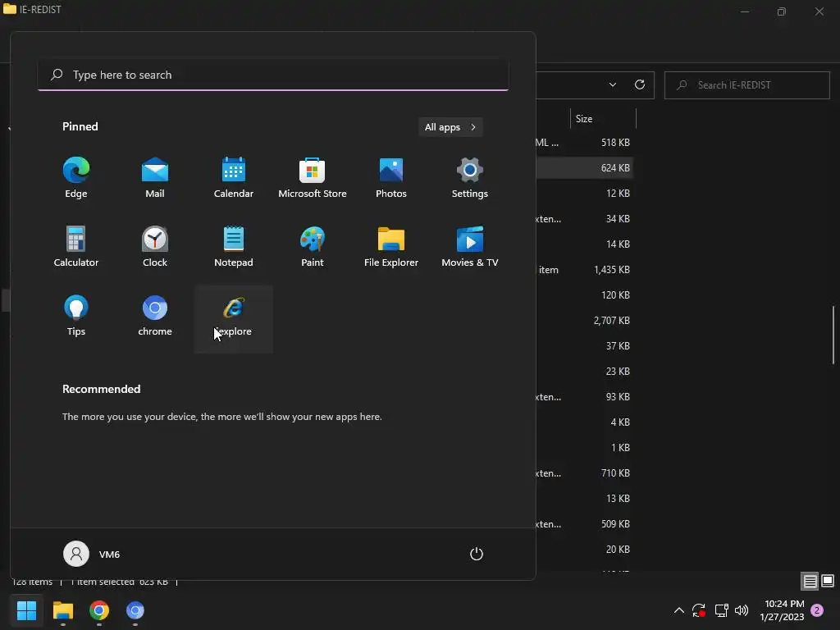Image resolution: width=840 pixels, height=630 pixels.
Task: Switch to Google Chrome on taskbar
Action: (x=99, y=610)
